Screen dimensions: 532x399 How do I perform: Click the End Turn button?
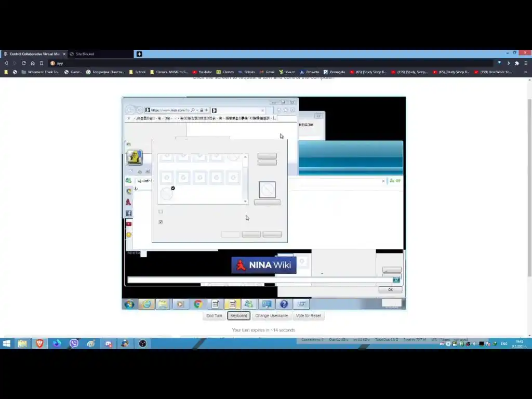[214, 315]
